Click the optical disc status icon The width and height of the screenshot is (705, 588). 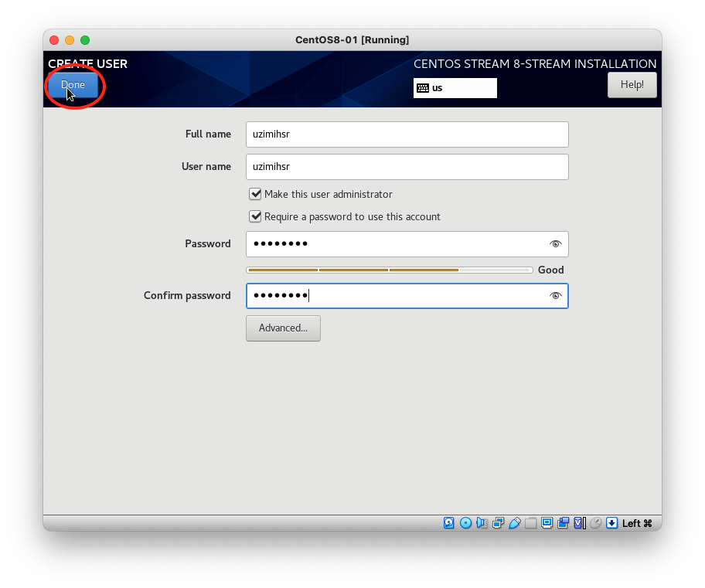click(466, 523)
